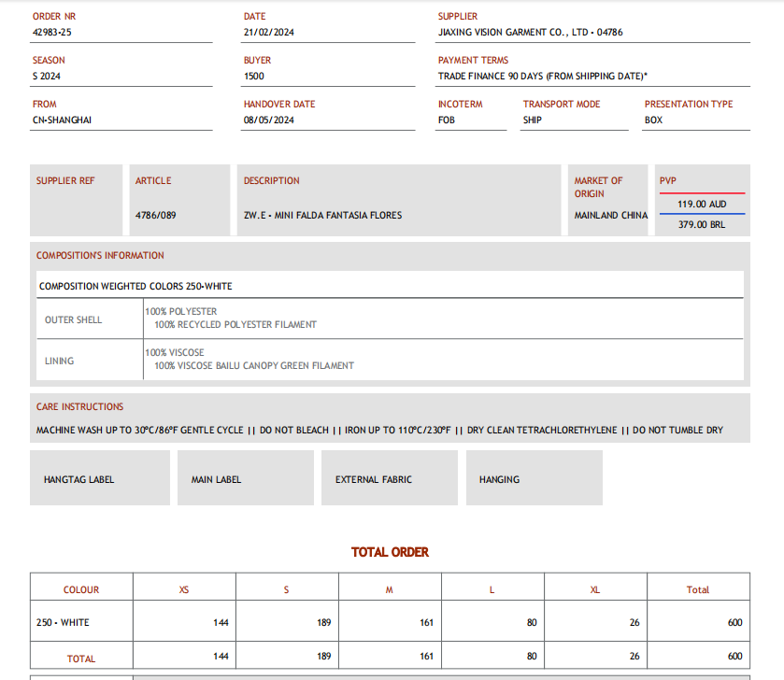Click the article number 4786/089
This screenshot has height=680, width=784.
point(155,215)
